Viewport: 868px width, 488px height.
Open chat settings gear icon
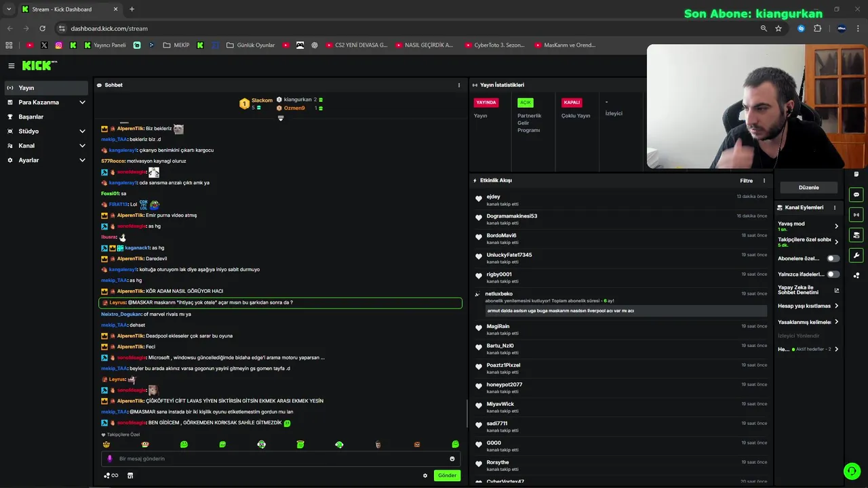425,476
